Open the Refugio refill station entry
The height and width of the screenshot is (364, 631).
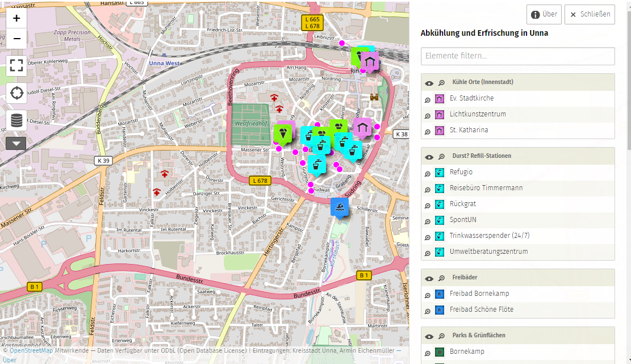click(461, 172)
